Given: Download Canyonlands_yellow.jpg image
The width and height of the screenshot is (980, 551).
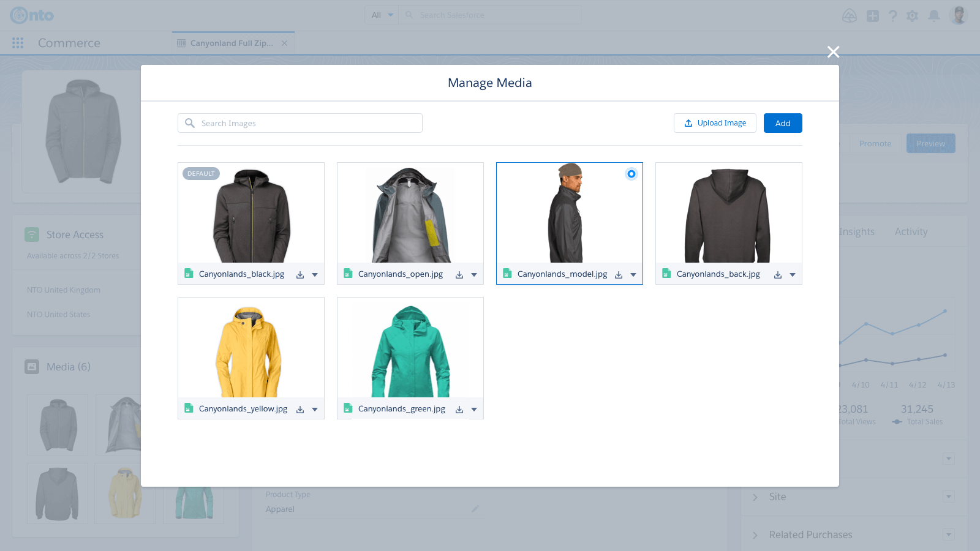Looking at the screenshot, I should [300, 410].
